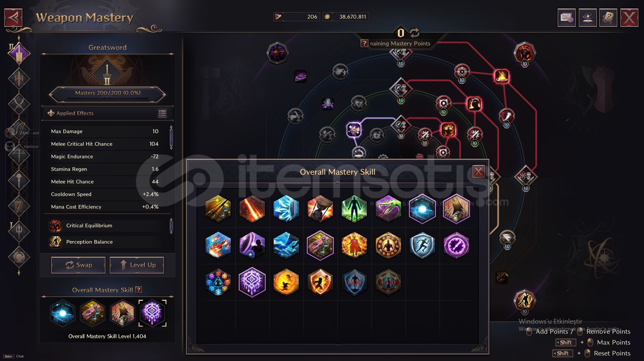Pick the ice shield skill in first row
644x361 pixels.
(286, 208)
